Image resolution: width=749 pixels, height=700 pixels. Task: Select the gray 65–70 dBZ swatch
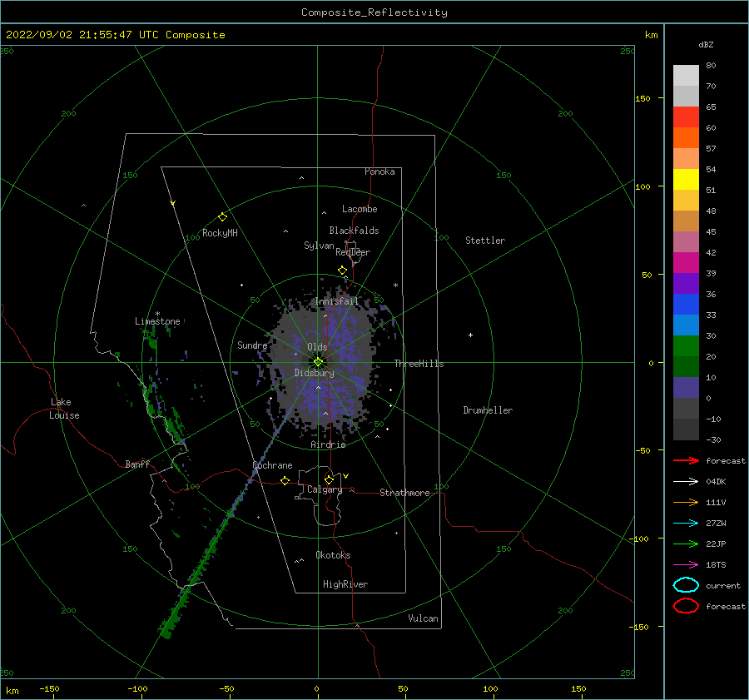coord(686,96)
